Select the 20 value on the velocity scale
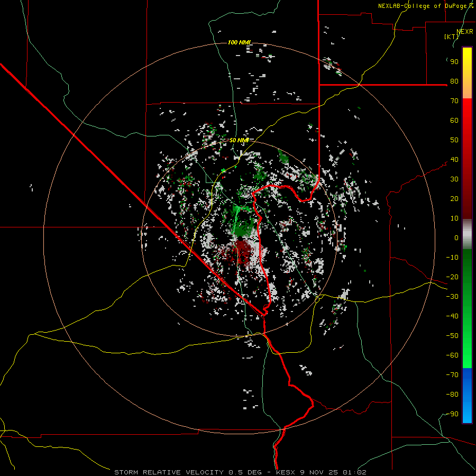476x476 pixels. pyautogui.click(x=454, y=198)
